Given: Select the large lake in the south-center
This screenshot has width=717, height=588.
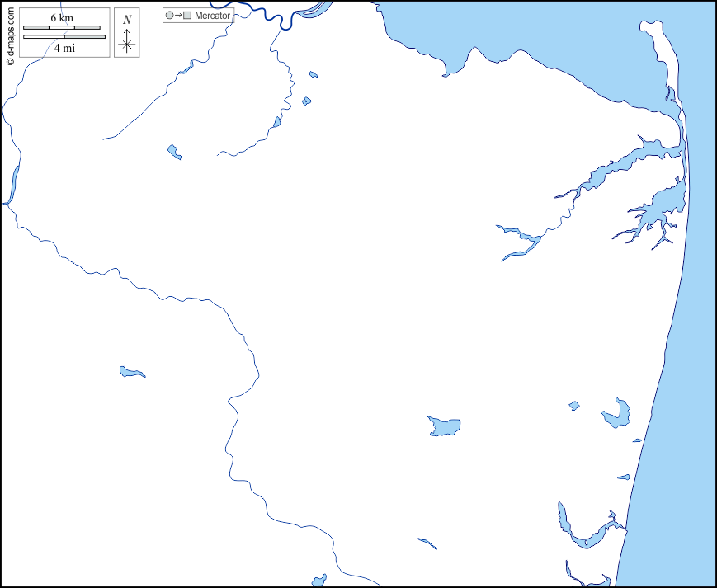Looking at the screenshot, I should 444,426.
